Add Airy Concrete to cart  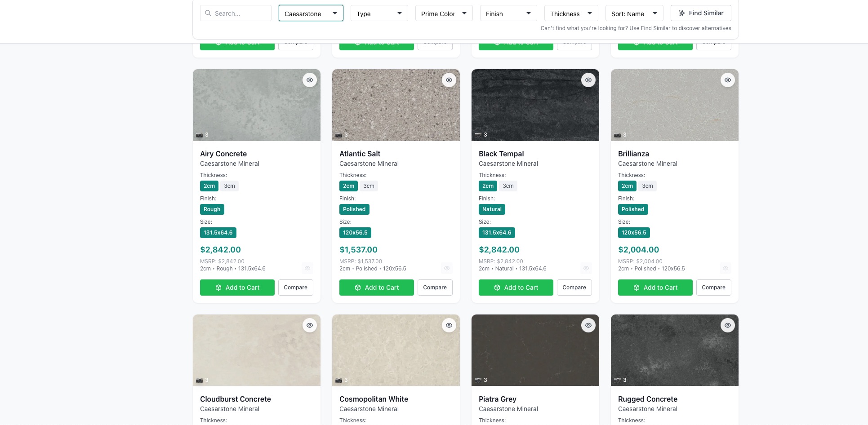point(237,288)
